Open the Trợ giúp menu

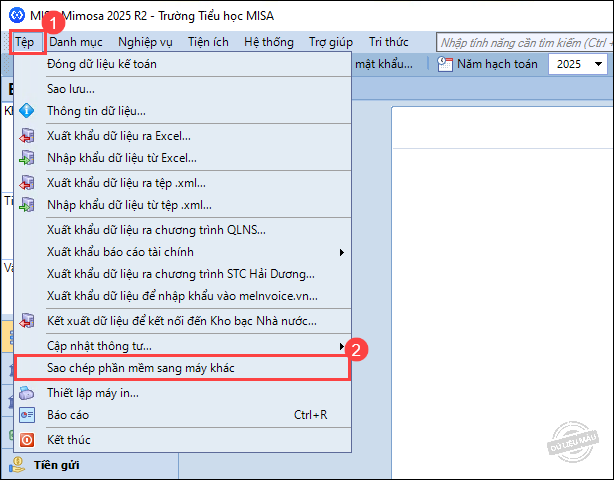(331, 42)
